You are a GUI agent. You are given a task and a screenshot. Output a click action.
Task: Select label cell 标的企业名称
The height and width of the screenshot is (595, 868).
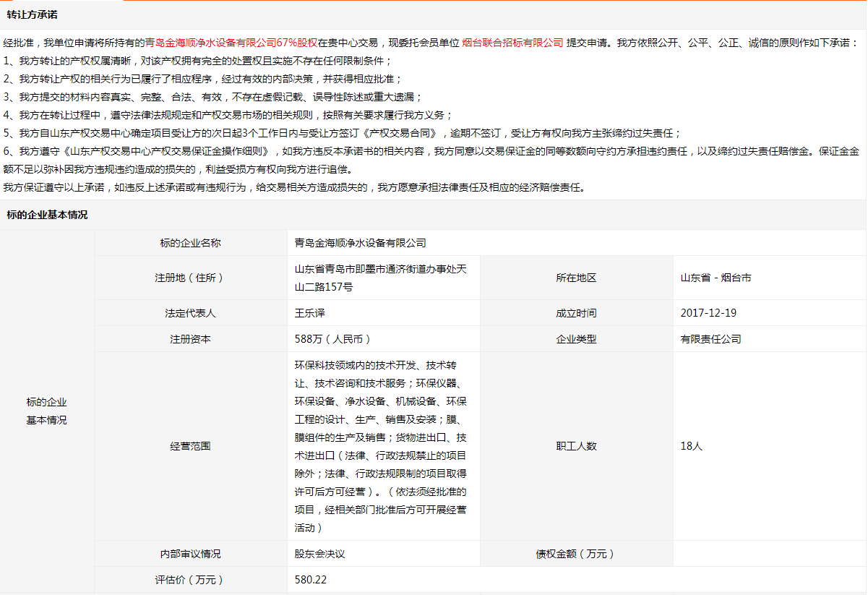(191, 243)
